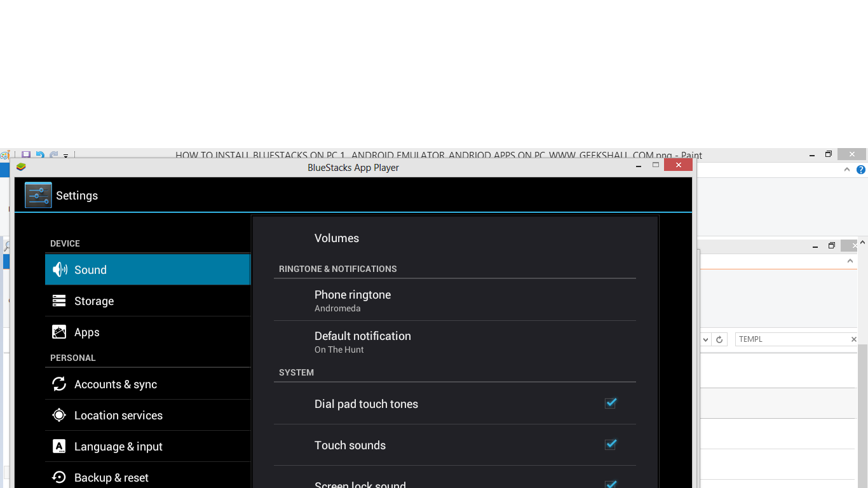Select the Volumes entry
The height and width of the screenshot is (488, 868).
coord(337,238)
